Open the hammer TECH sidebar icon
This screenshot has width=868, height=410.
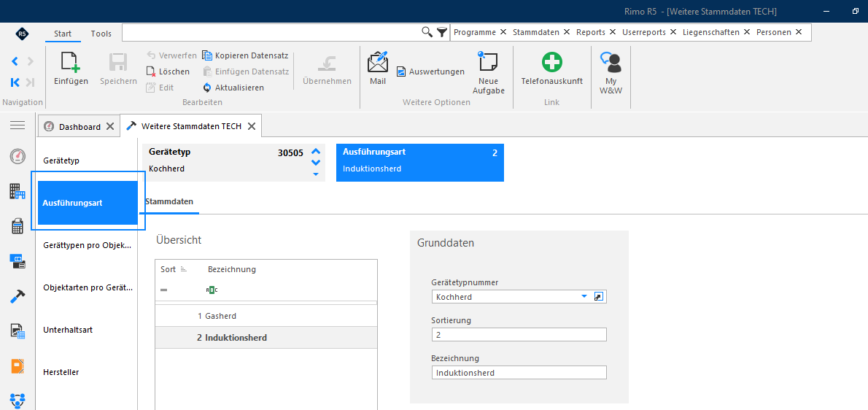(x=18, y=297)
